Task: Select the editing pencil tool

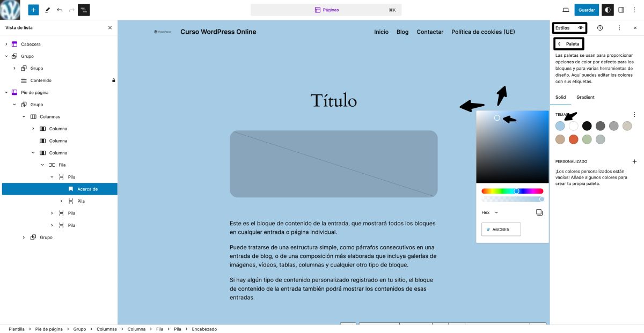Action: (47, 10)
